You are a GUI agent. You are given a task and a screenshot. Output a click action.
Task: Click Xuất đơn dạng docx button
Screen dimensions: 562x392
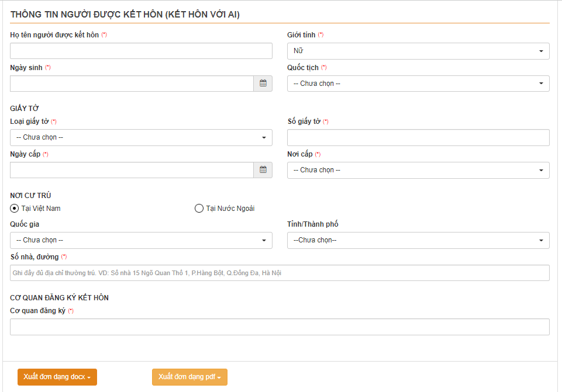point(57,377)
